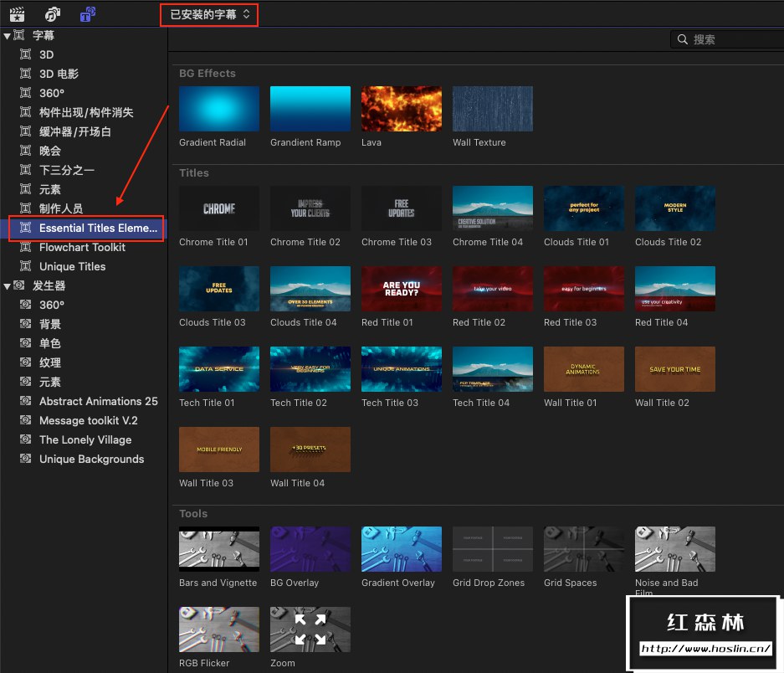Click the generator icon beside Message toolkit V.2
This screenshot has height=673, width=784.
tap(25, 420)
